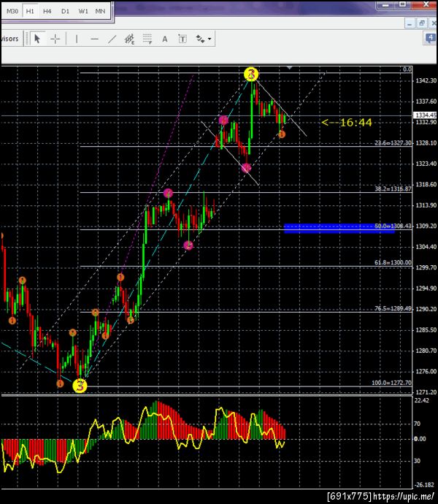Select the trendline drawing tool
The height and width of the screenshot is (504, 438).
click(x=112, y=39)
